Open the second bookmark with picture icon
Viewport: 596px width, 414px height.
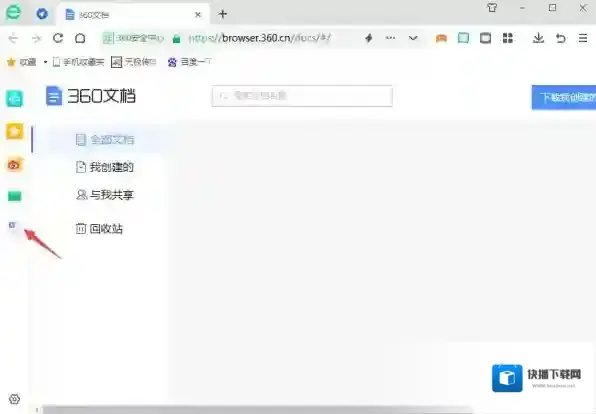click(133, 62)
